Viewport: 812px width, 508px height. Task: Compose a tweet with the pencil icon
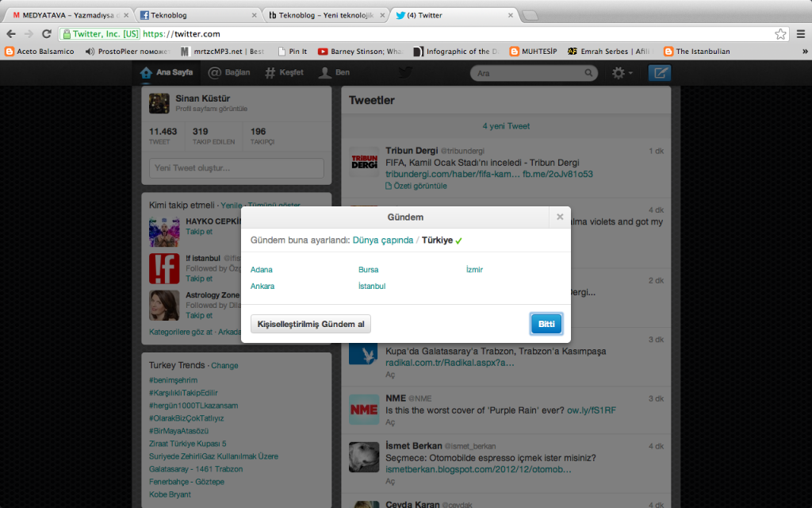(x=660, y=71)
